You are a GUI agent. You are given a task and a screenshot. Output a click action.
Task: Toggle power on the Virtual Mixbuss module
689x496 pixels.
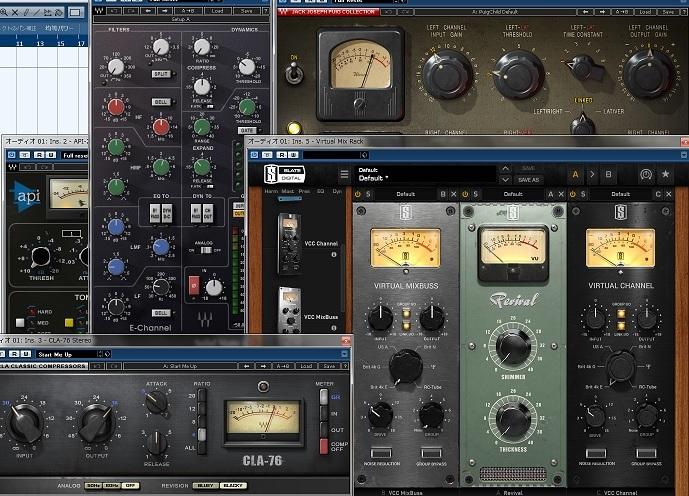coord(357,194)
